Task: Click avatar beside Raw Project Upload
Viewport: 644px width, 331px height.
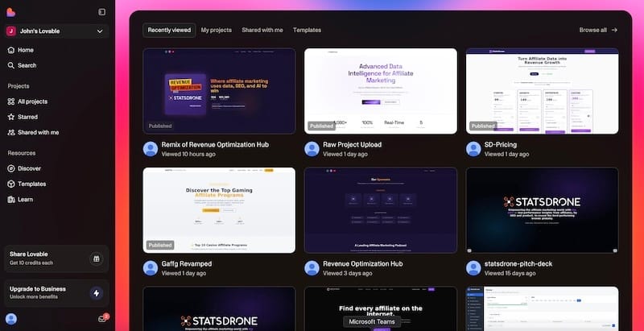Action: [x=312, y=149]
